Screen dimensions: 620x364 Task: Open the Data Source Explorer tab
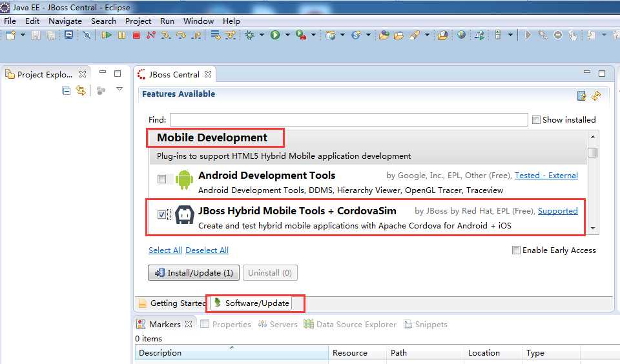(x=350, y=324)
